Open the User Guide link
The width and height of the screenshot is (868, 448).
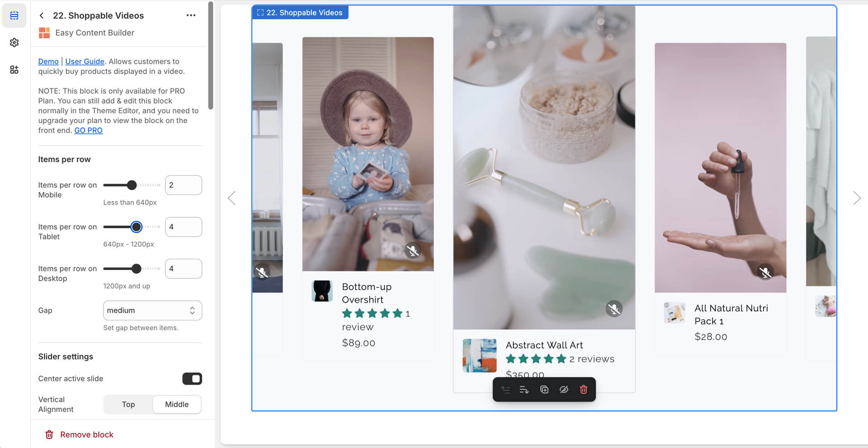pyautogui.click(x=85, y=62)
